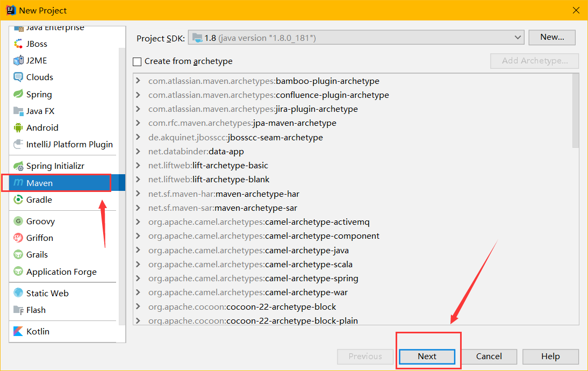The width and height of the screenshot is (588, 371).
Task: Click the Griffon icon
Action: 18,238
